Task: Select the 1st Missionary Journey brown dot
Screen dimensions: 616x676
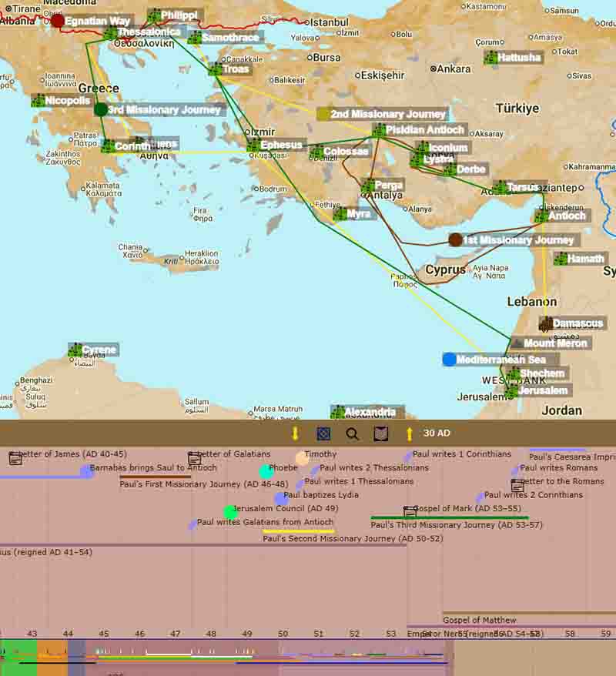Action: tap(455, 239)
